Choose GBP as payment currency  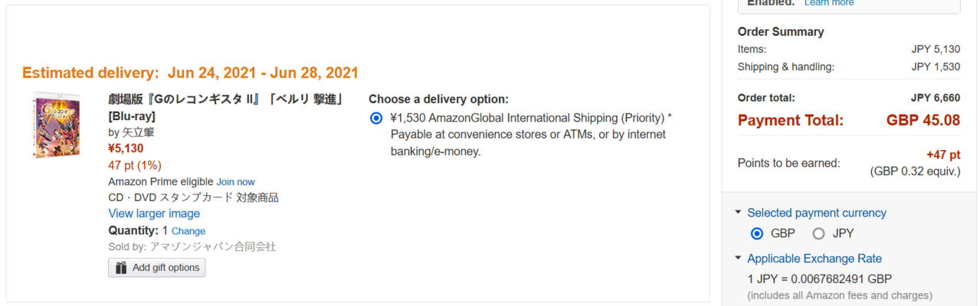pos(757,233)
